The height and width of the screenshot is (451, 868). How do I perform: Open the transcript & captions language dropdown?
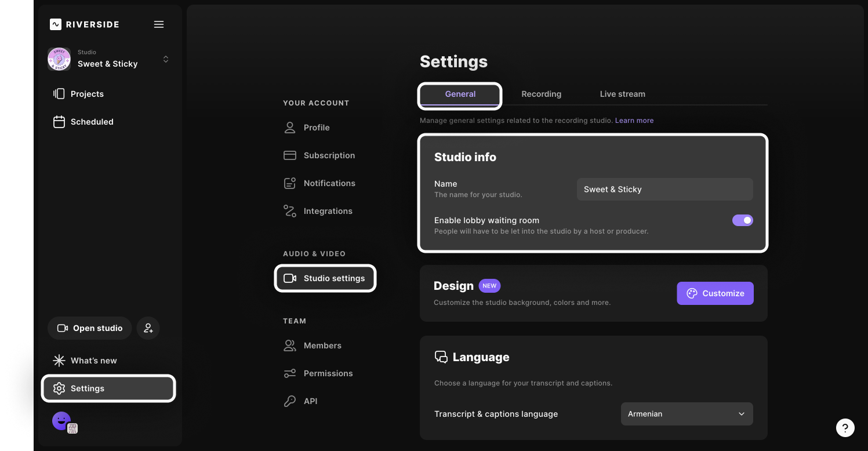687,414
